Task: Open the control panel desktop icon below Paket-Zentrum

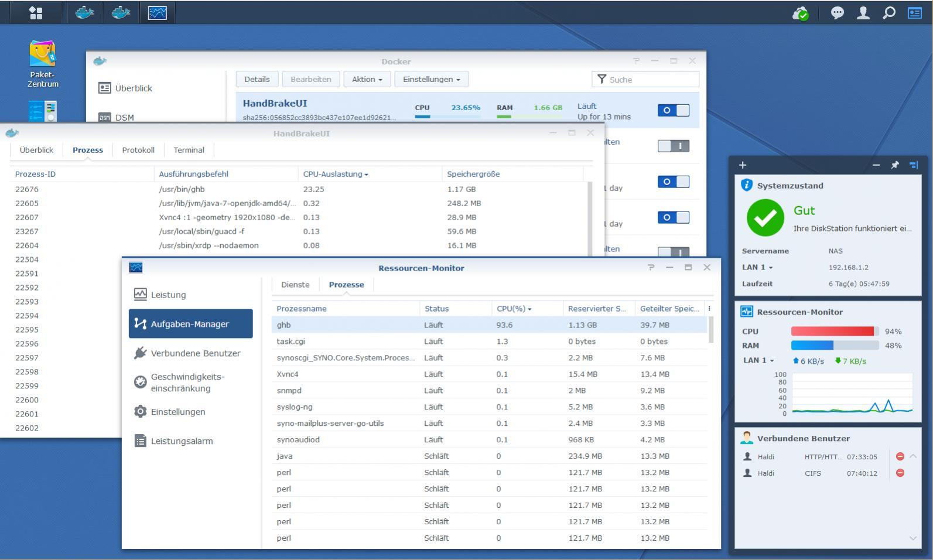Action: tap(43, 111)
